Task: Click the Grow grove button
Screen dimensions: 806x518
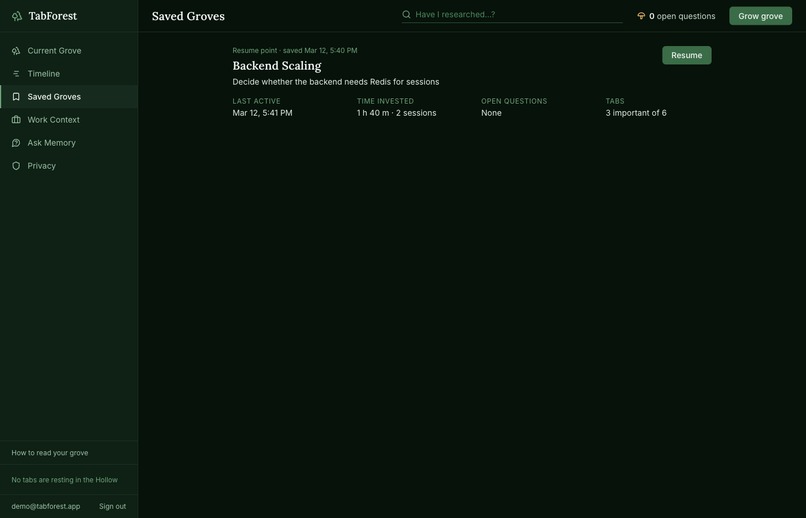Action: coord(760,16)
